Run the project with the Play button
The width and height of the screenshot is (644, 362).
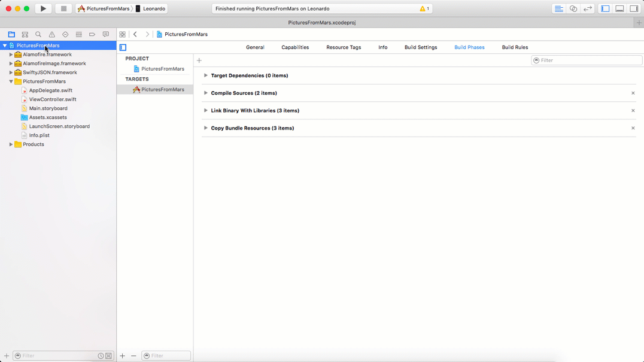(x=43, y=8)
